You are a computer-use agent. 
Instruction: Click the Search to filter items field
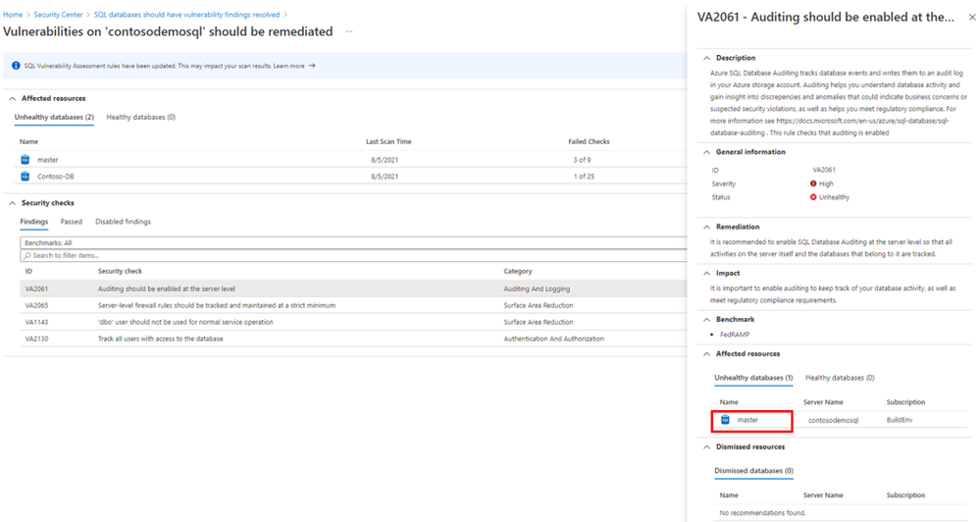click(x=353, y=256)
